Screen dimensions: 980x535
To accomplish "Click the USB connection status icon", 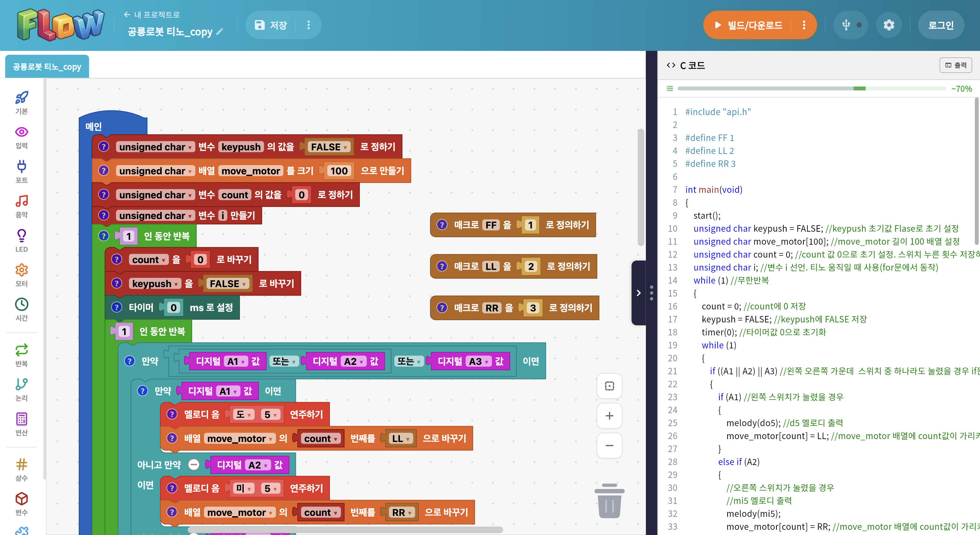I will coord(851,25).
